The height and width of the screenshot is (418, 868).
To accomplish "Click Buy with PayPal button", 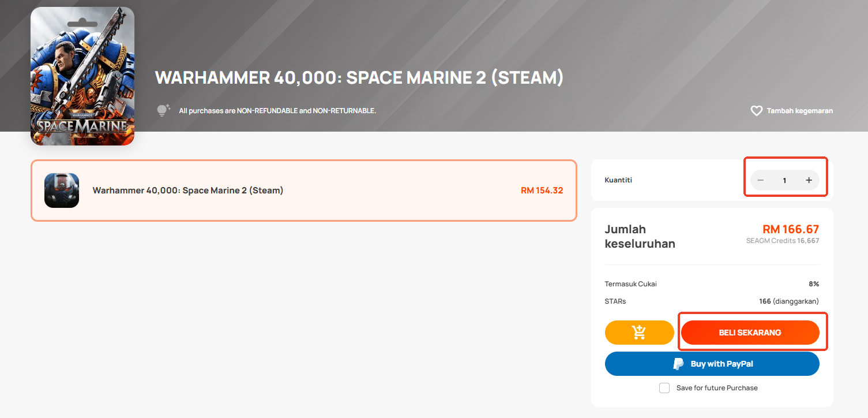I will pos(712,364).
